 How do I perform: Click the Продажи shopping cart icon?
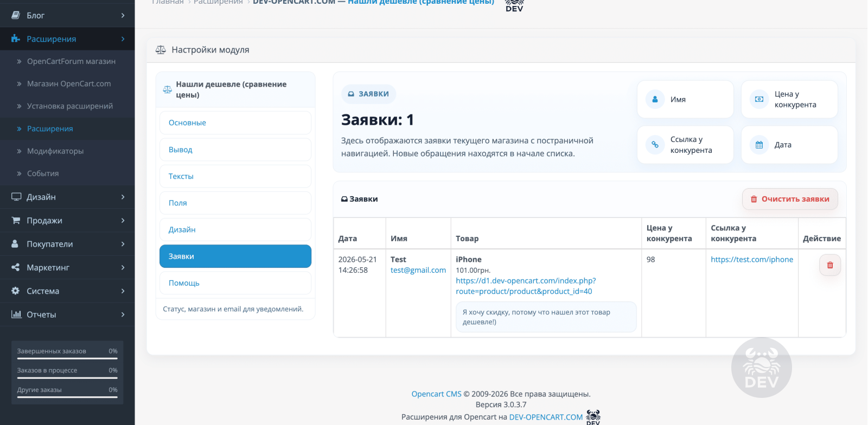[16, 220]
